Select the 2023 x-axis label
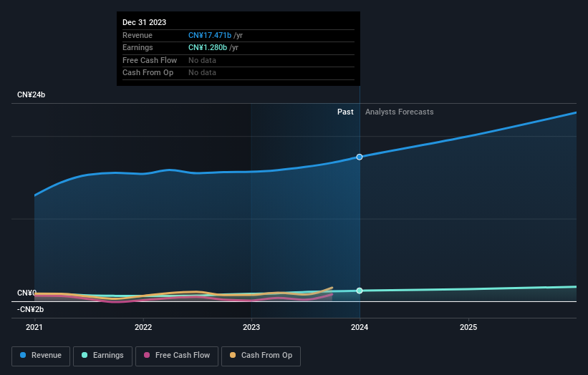Image resolution: width=588 pixels, height=375 pixels. point(251,328)
